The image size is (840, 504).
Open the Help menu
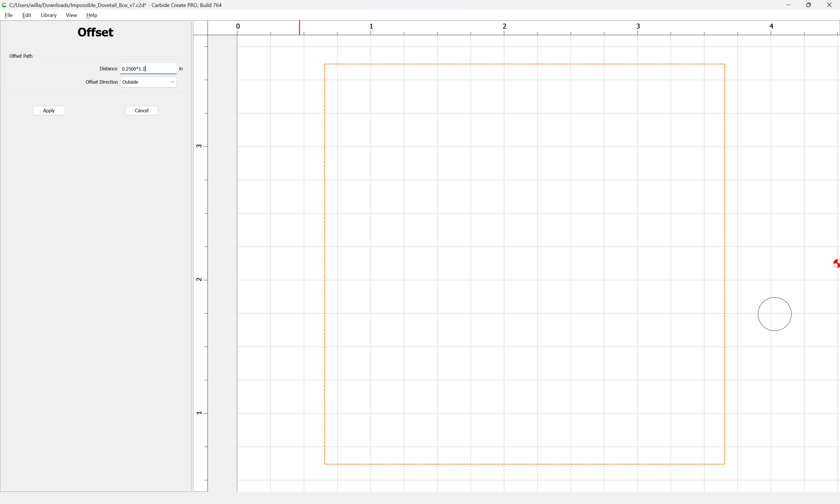(92, 15)
